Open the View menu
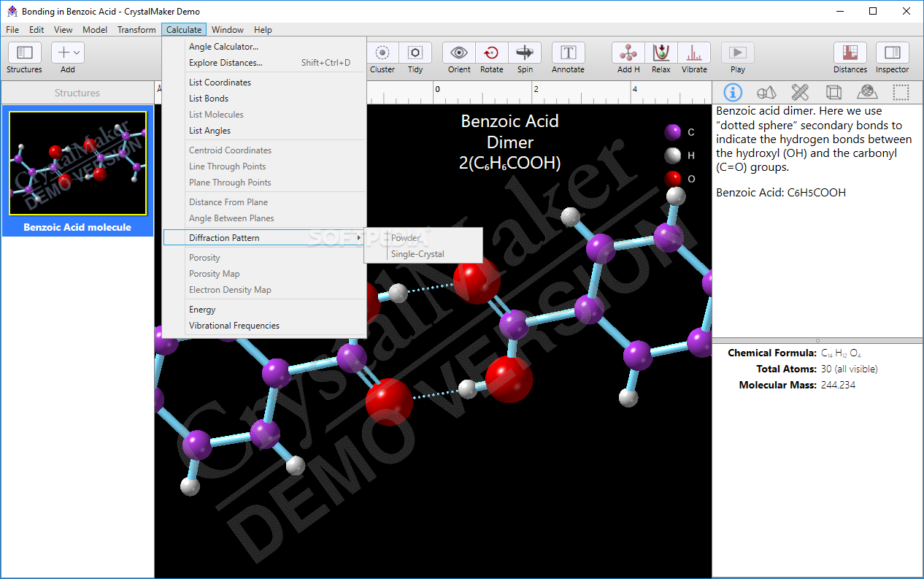The height and width of the screenshot is (579, 924). point(63,30)
